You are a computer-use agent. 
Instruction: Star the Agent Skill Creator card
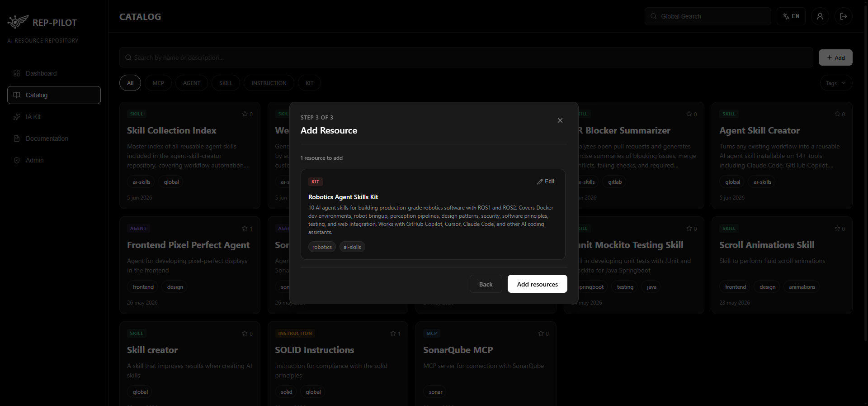click(837, 114)
